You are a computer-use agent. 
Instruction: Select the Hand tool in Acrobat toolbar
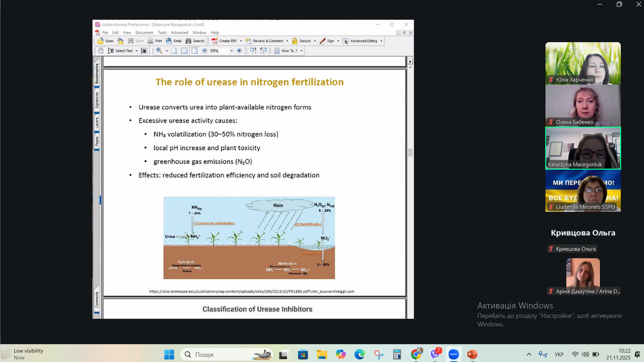pyautogui.click(x=101, y=51)
